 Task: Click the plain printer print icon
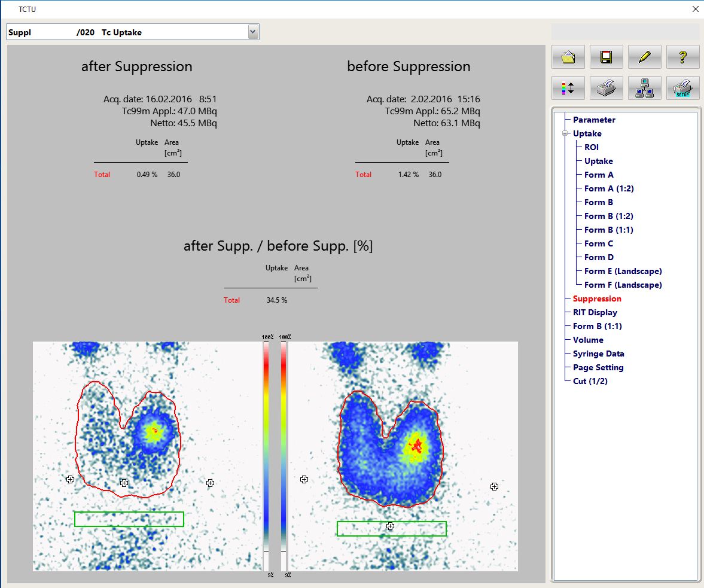pos(606,88)
